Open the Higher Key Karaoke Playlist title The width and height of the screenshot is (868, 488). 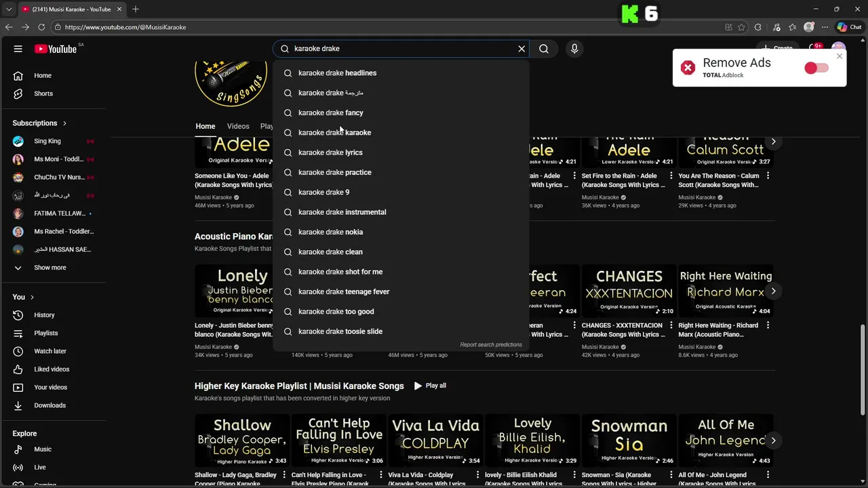coord(299,386)
